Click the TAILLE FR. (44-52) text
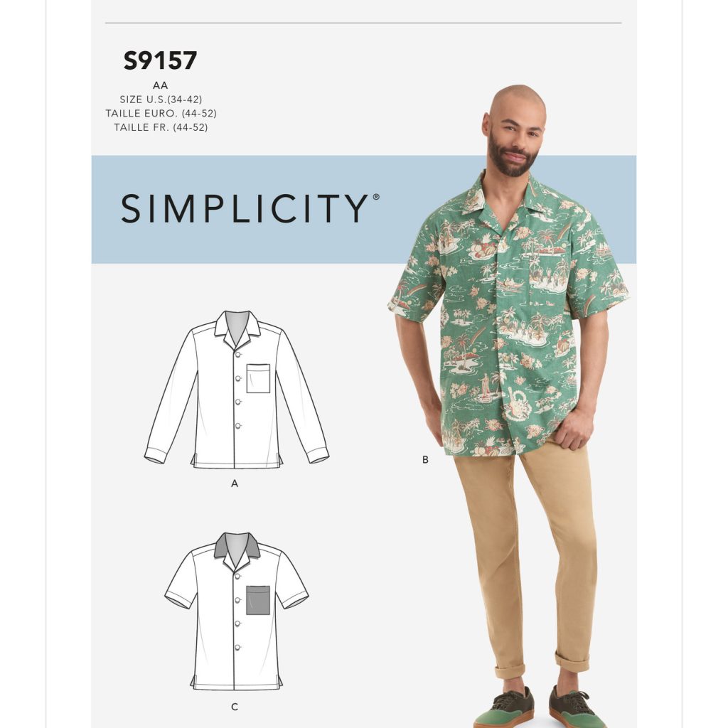728x728 pixels. [161, 127]
